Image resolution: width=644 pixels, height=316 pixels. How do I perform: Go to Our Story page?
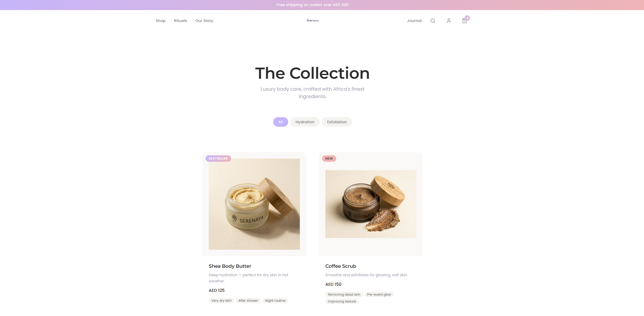point(204,21)
